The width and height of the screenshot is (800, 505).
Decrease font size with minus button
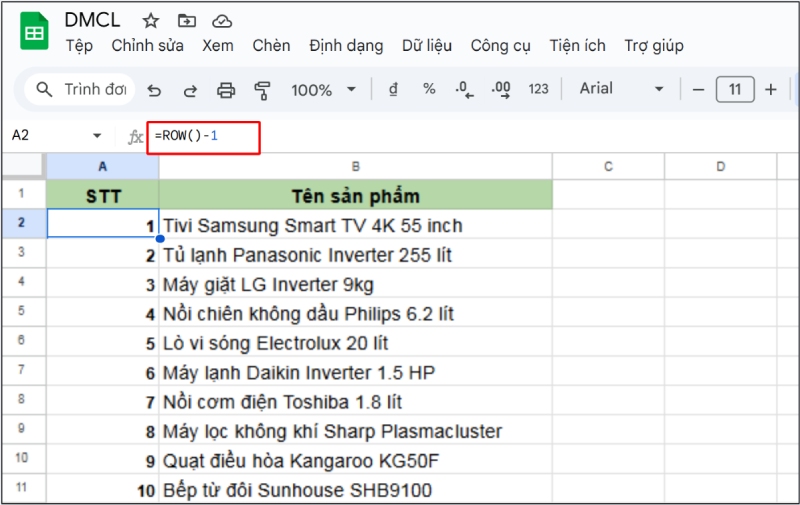pyautogui.click(x=698, y=90)
